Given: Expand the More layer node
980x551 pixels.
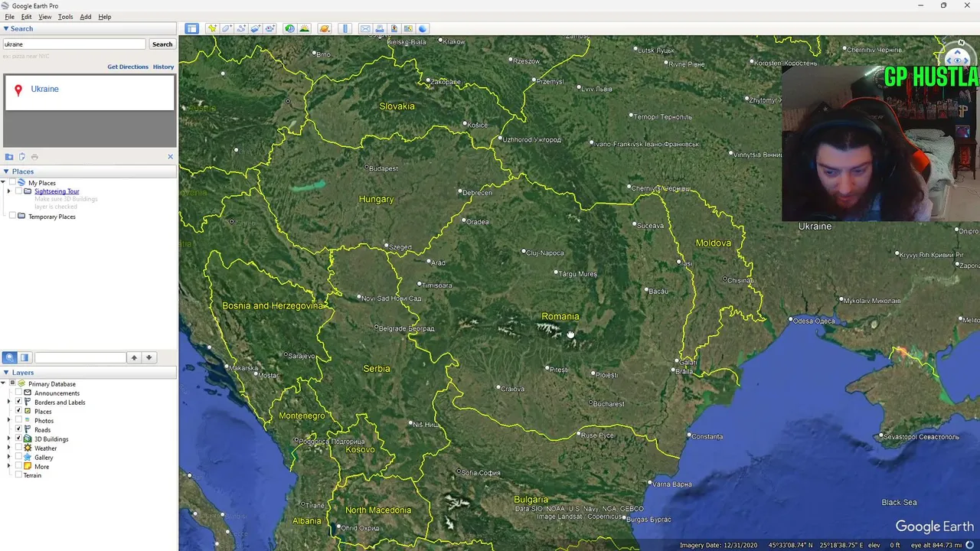Looking at the screenshot, I should pyautogui.click(x=9, y=466).
